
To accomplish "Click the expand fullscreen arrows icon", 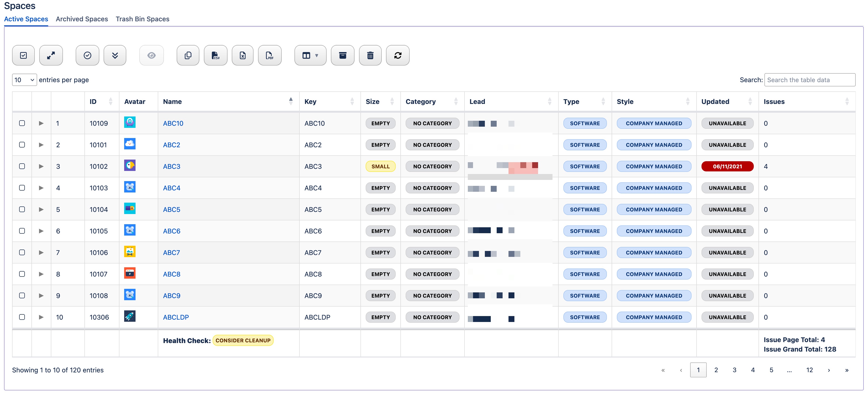I will pos(51,55).
